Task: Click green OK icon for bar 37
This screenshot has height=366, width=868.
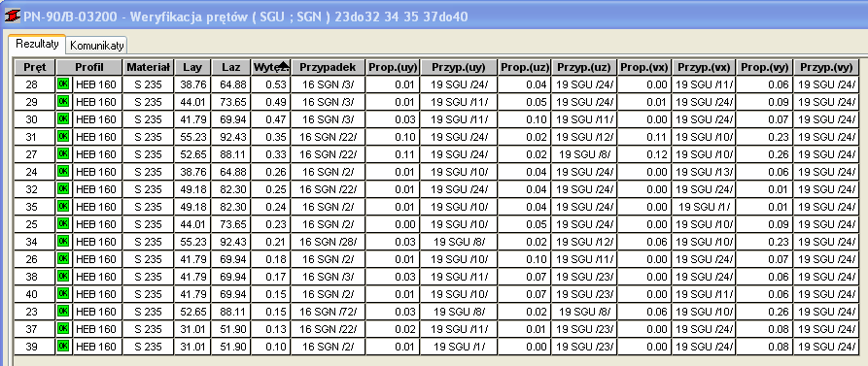Action: (63, 328)
